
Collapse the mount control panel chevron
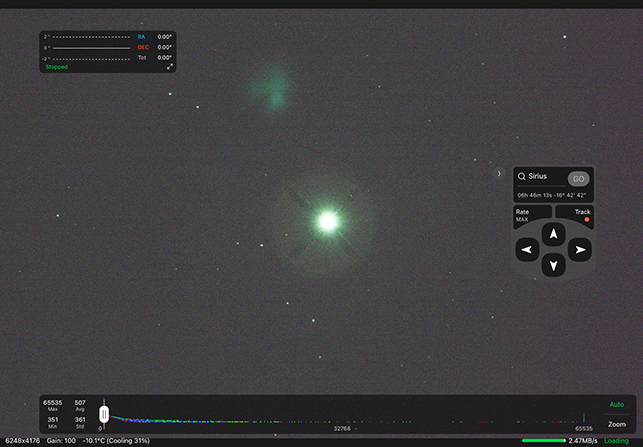(499, 174)
